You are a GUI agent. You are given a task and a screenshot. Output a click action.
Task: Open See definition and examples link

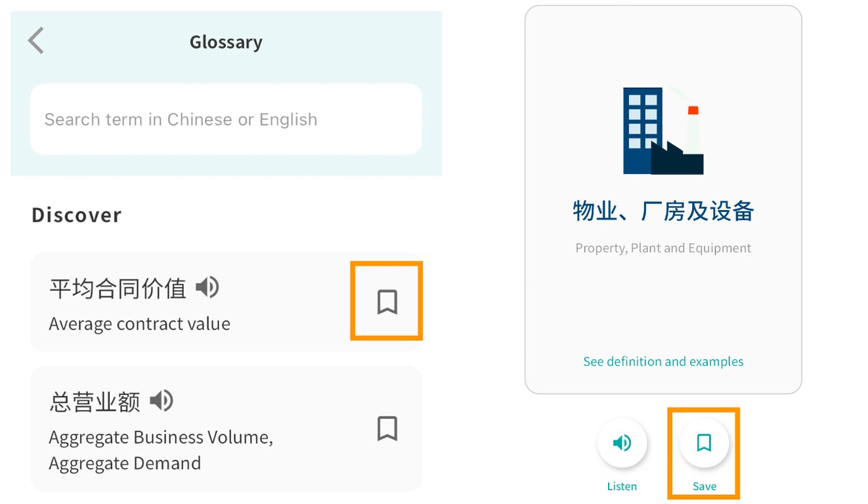663,362
